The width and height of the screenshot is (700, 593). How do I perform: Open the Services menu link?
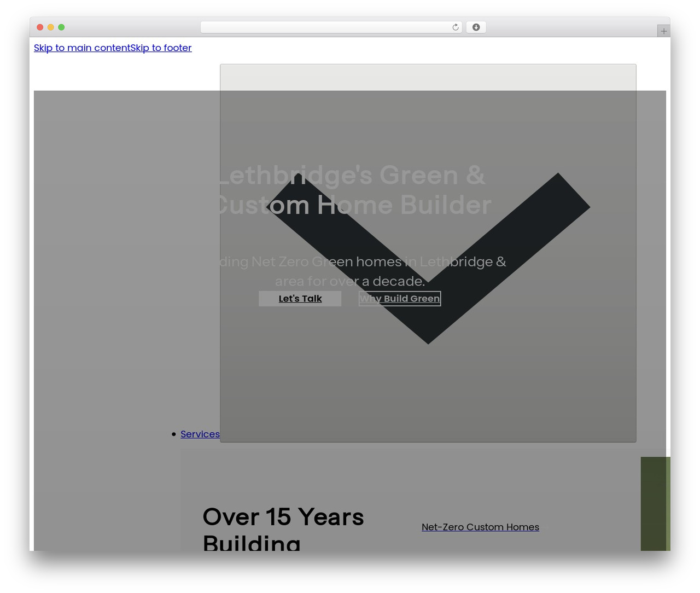point(200,434)
